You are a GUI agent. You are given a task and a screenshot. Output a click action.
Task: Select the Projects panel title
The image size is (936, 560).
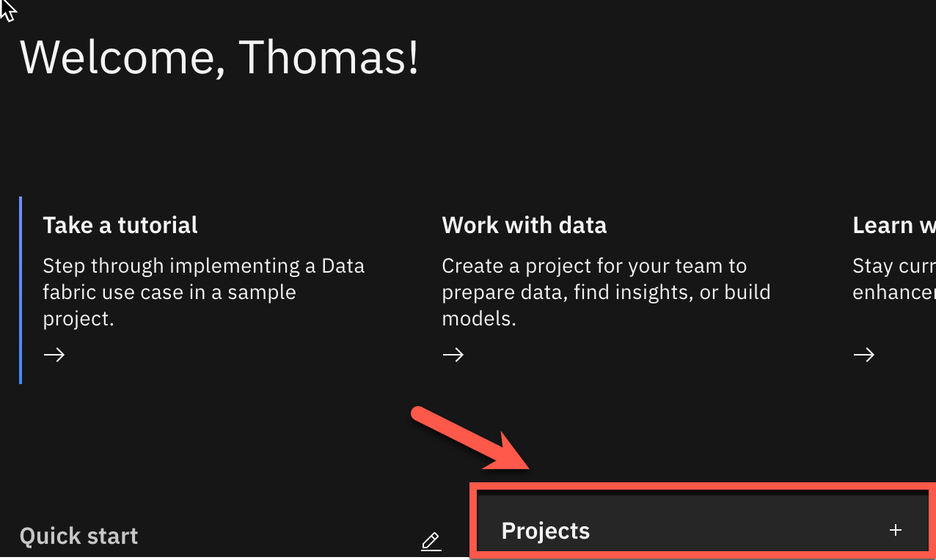pyautogui.click(x=545, y=530)
